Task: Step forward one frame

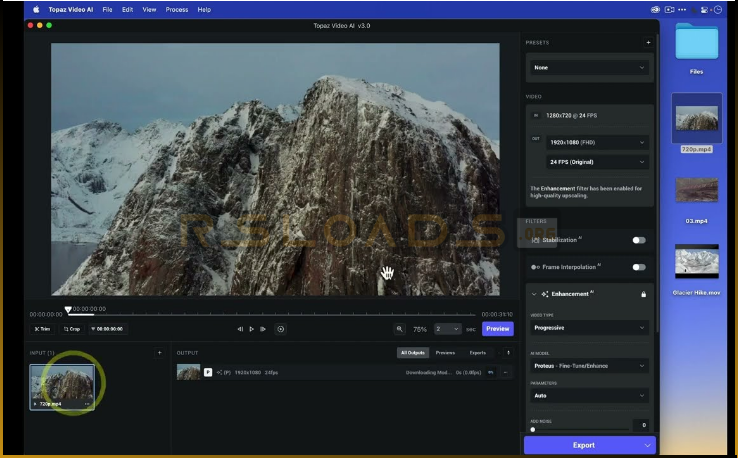Action: pyautogui.click(x=262, y=328)
